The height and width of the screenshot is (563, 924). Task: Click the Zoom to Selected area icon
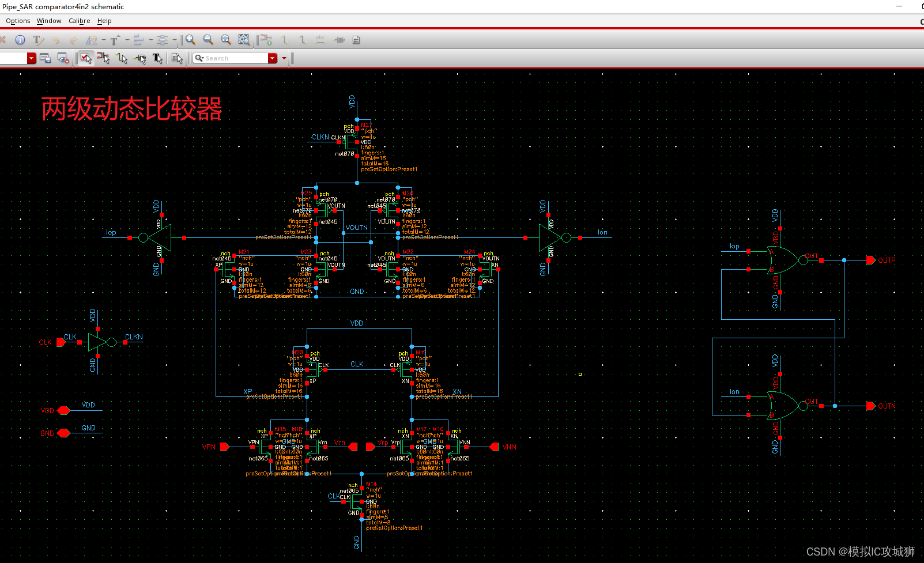pyautogui.click(x=244, y=40)
